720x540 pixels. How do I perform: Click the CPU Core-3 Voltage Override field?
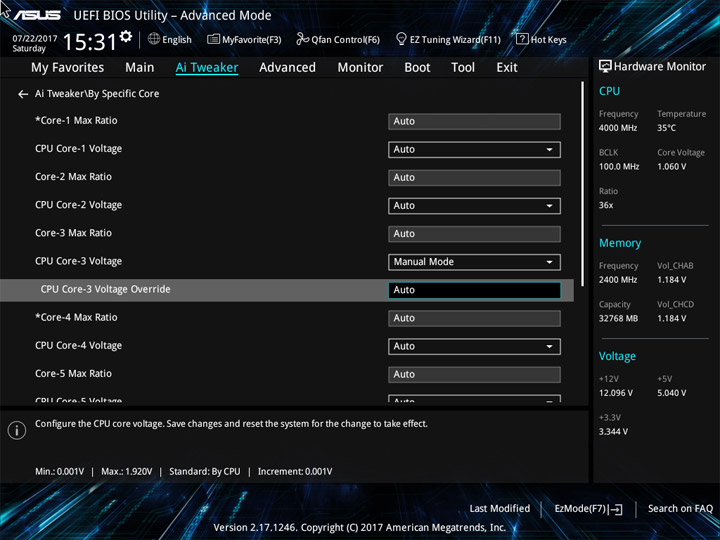pos(474,290)
